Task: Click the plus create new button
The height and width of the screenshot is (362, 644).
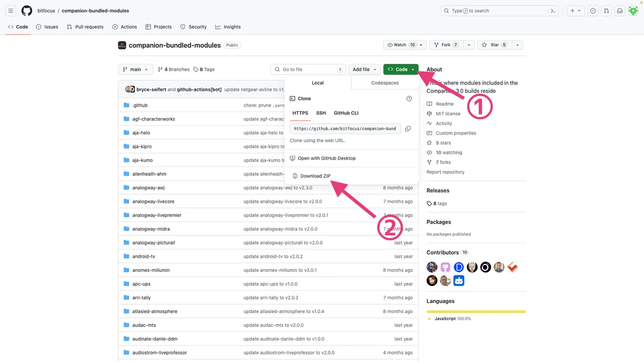Action: pos(575,11)
